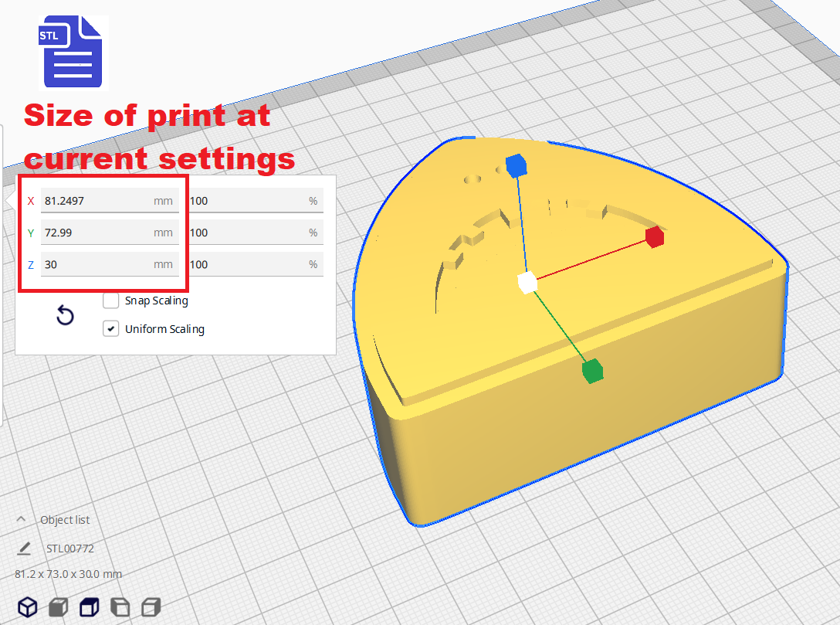Select STL00772 in the object list

coord(69,549)
